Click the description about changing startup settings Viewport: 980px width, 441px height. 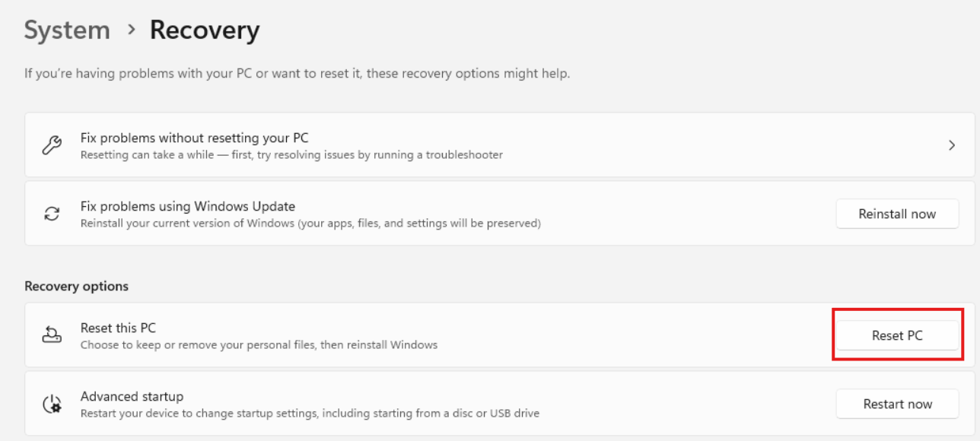[x=310, y=413]
